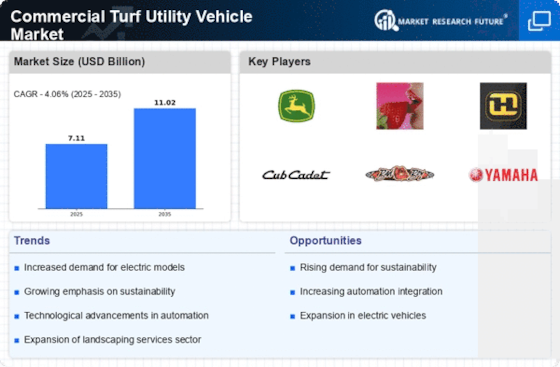Click the CAGR - 4.06% (2025 - 2035) text
This screenshot has width=560, height=367.
67,94
